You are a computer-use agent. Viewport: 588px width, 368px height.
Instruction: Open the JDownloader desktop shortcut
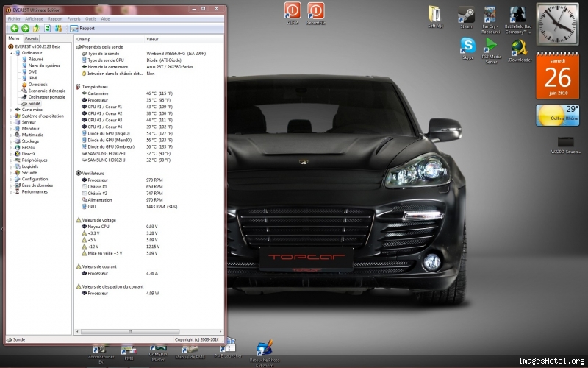[520, 47]
